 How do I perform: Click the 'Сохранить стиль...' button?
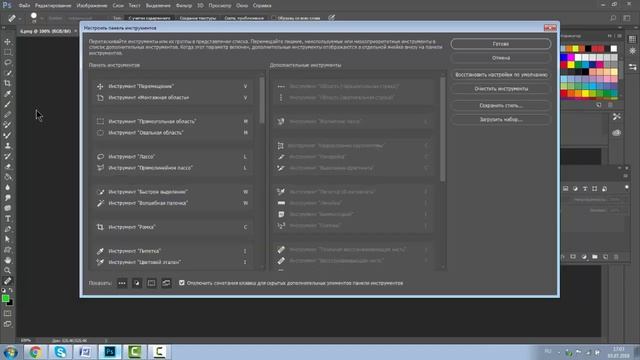501,105
